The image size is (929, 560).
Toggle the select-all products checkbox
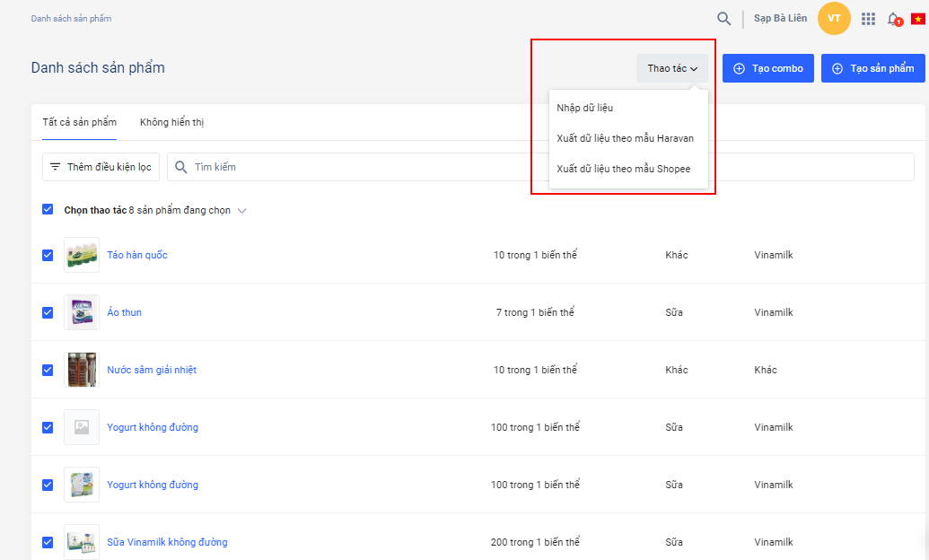(48, 210)
